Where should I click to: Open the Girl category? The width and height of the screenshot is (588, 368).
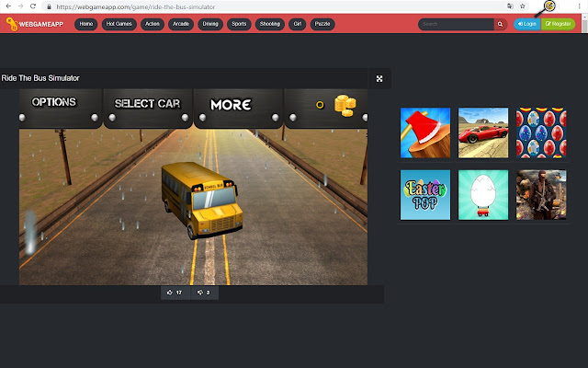click(298, 24)
